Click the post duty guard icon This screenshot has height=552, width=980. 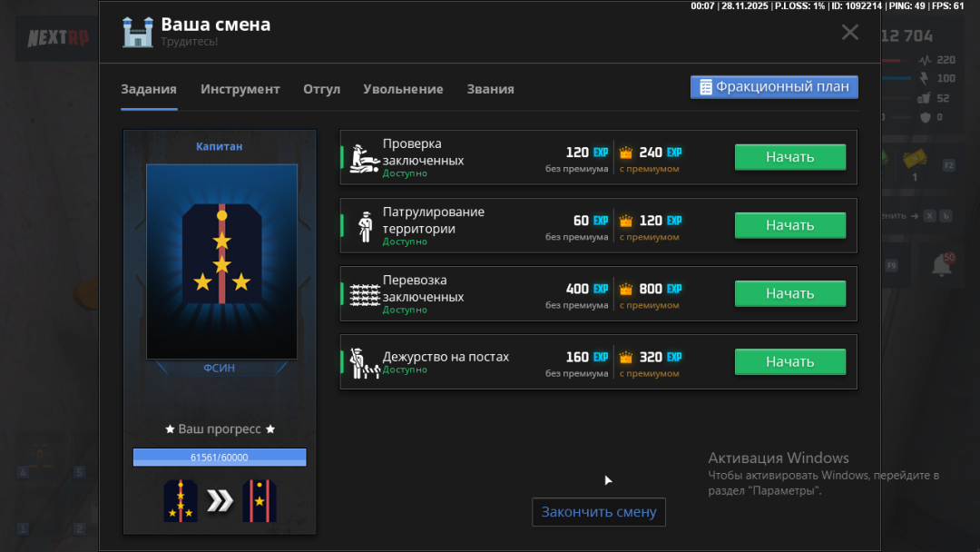pos(364,362)
